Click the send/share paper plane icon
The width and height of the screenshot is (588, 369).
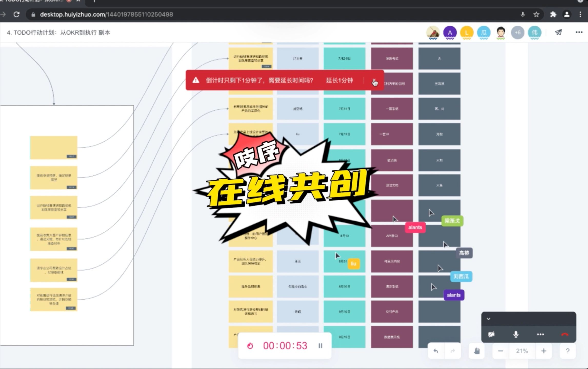click(559, 32)
